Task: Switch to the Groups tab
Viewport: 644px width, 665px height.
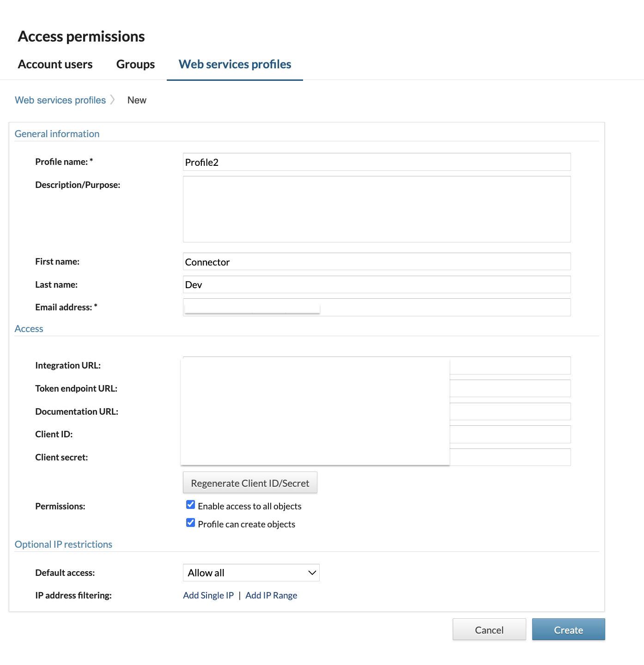Action: 135,64
